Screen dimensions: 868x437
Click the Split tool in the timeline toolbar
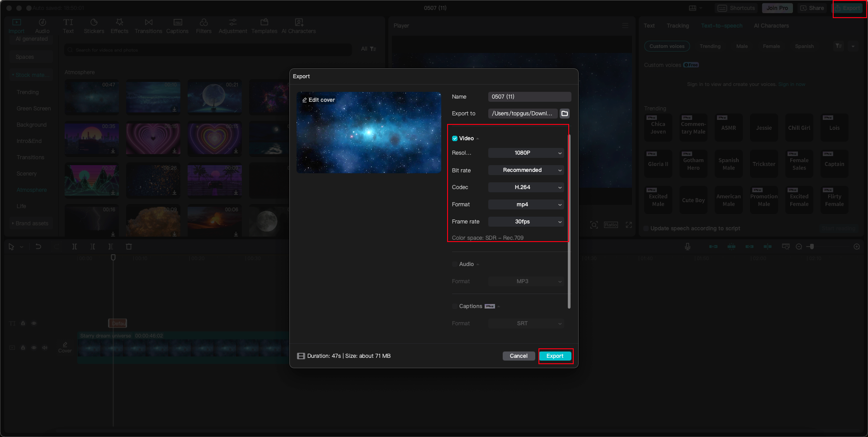pyautogui.click(x=75, y=247)
